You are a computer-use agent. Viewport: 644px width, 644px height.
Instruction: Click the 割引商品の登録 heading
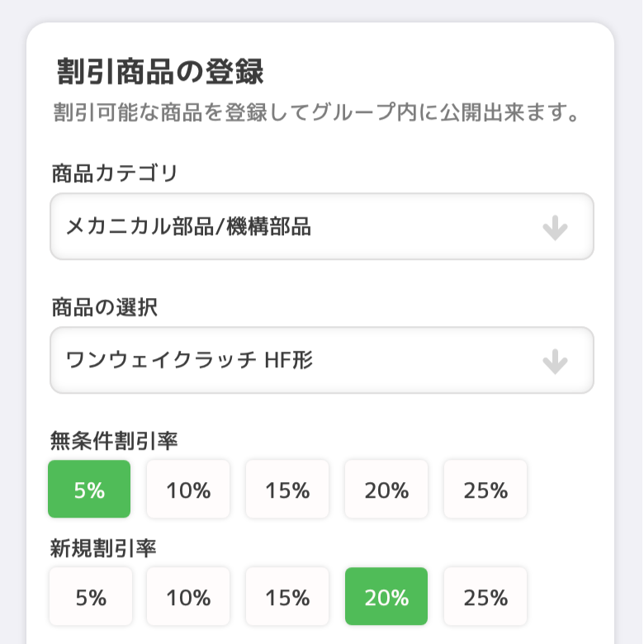pyautogui.click(x=160, y=72)
